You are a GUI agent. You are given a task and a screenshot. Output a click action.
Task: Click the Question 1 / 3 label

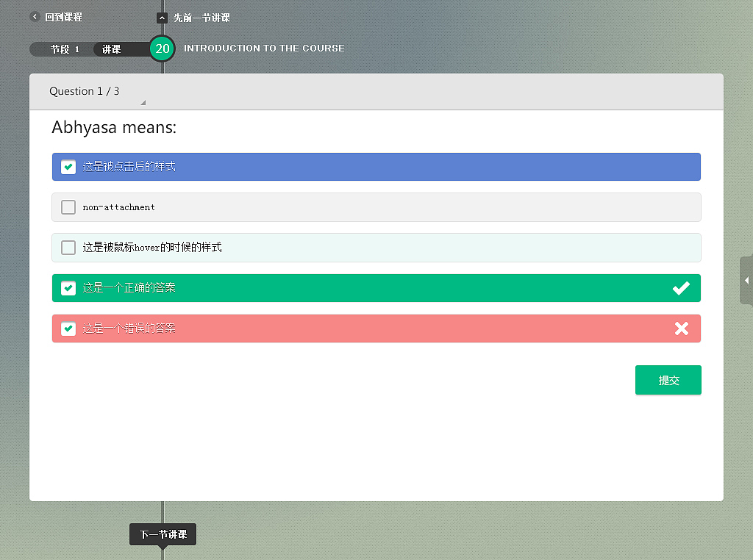(x=84, y=91)
